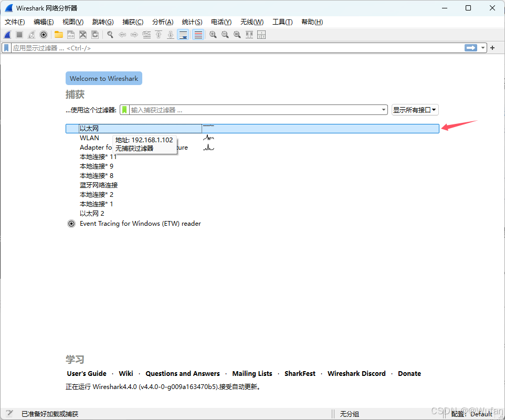Go to next packet arrow icon
Screen dimensions: 505x420
pos(134,35)
